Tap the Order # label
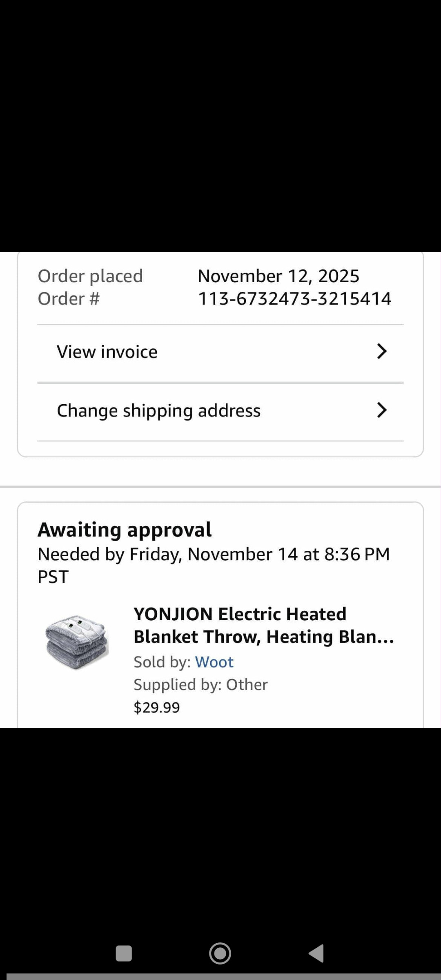The width and height of the screenshot is (441, 980). coord(69,299)
